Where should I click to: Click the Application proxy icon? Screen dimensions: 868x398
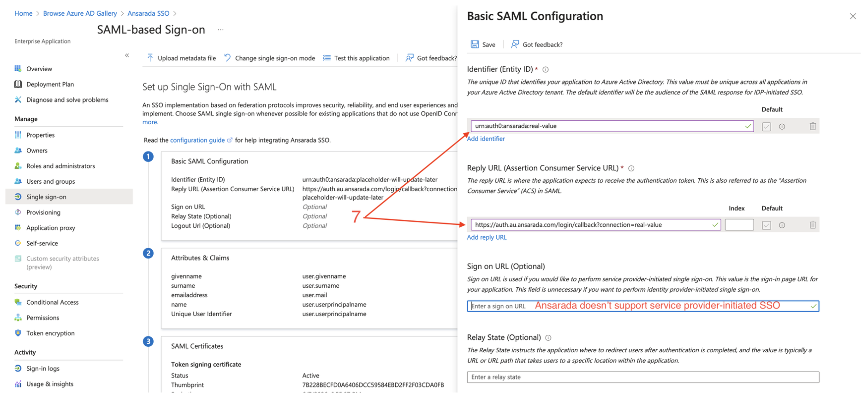tap(18, 228)
